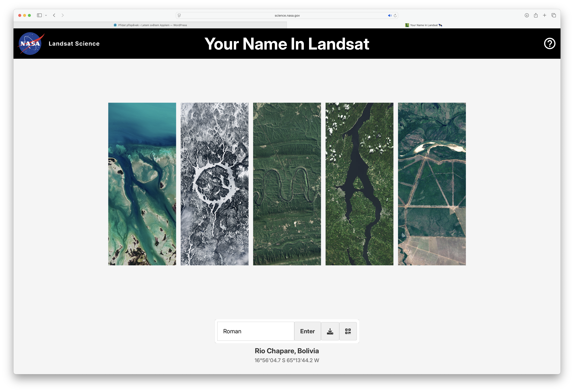The image size is (574, 392).
Task: Expand the sidebar tab group dropdown
Action: [x=46, y=15]
